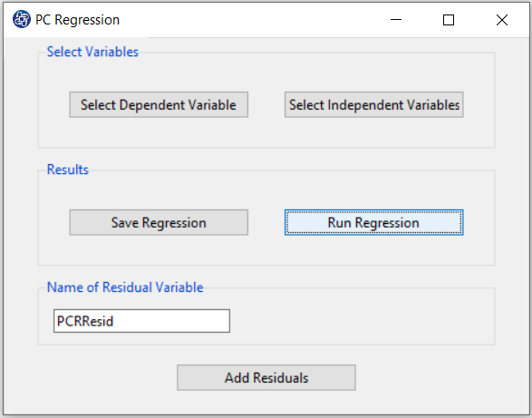532x418 pixels.
Task: Click the Select Variables group label
Action: (92, 52)
